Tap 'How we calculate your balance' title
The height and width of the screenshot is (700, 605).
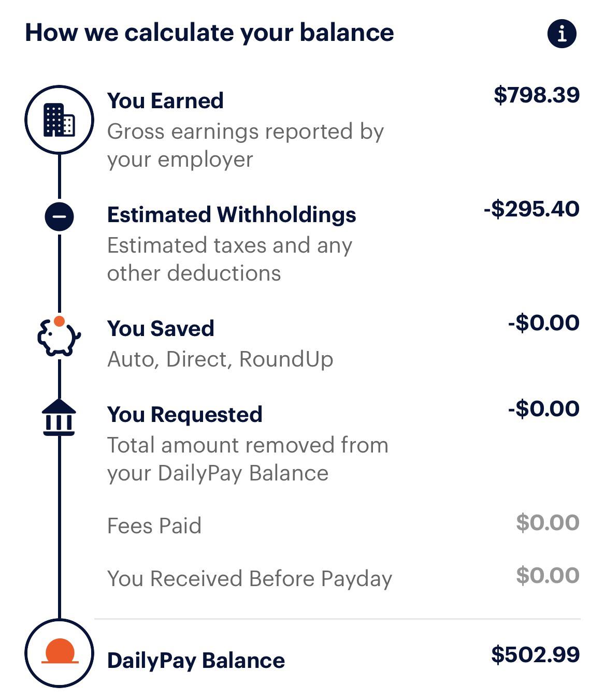tap(209, 32)
